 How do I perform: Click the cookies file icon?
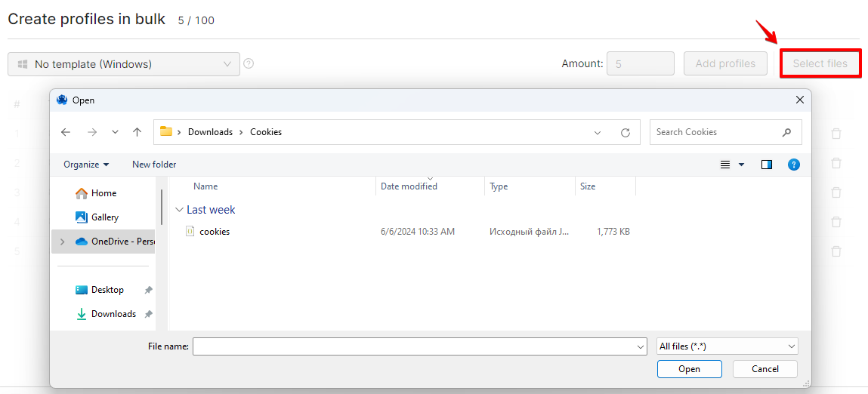click(190, 232)
